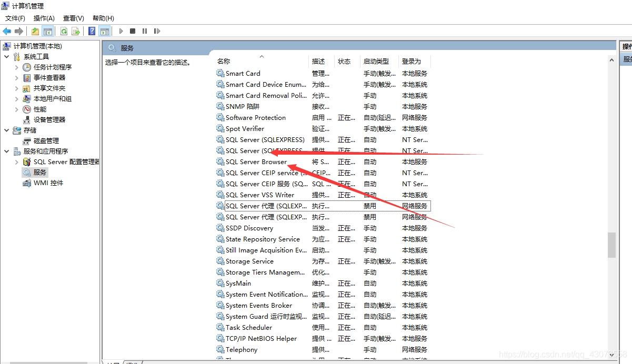
Task: Click gear icon beside SQL Server Browser
Action: [x=220, y=161]
